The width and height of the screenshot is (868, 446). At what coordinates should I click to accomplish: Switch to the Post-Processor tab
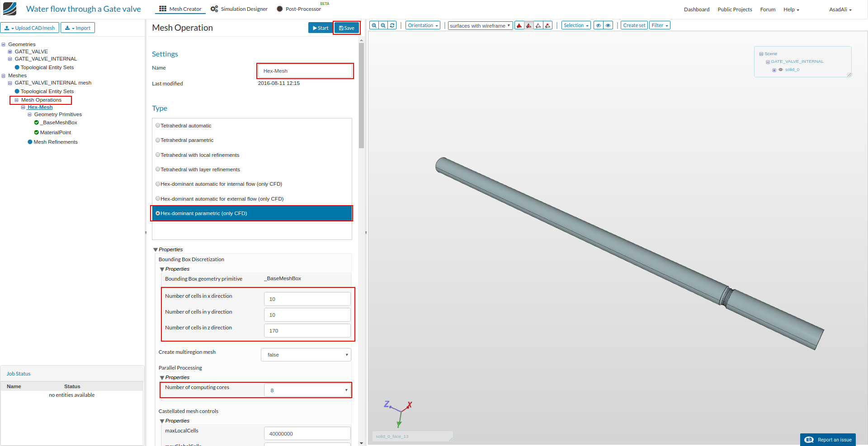coord(299,9)
